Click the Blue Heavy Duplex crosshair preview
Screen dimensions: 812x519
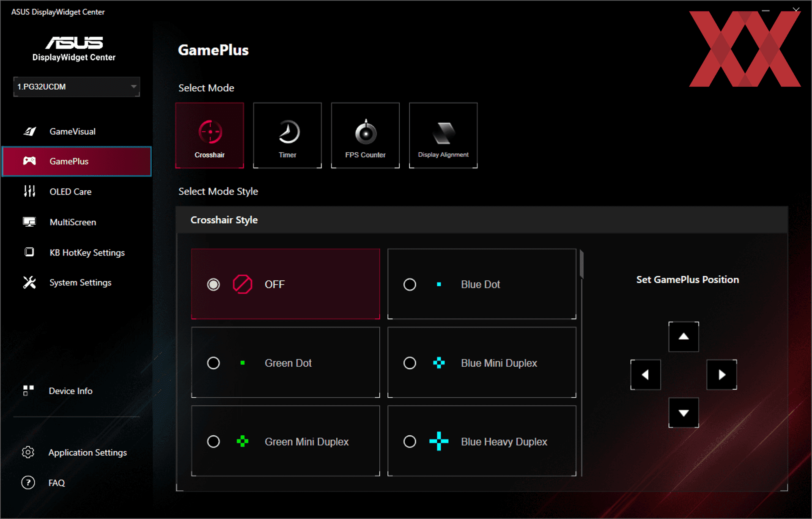pos(439,441)
